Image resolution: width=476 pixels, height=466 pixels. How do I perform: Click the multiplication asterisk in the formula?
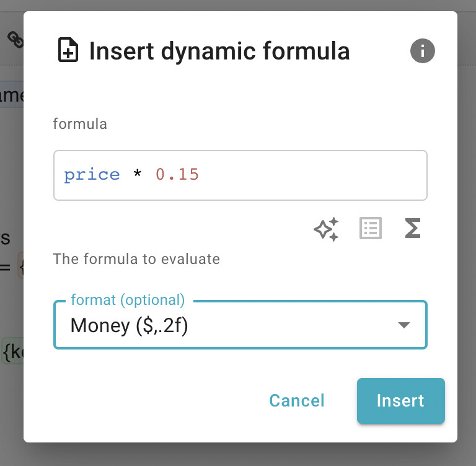coord(137,174)
